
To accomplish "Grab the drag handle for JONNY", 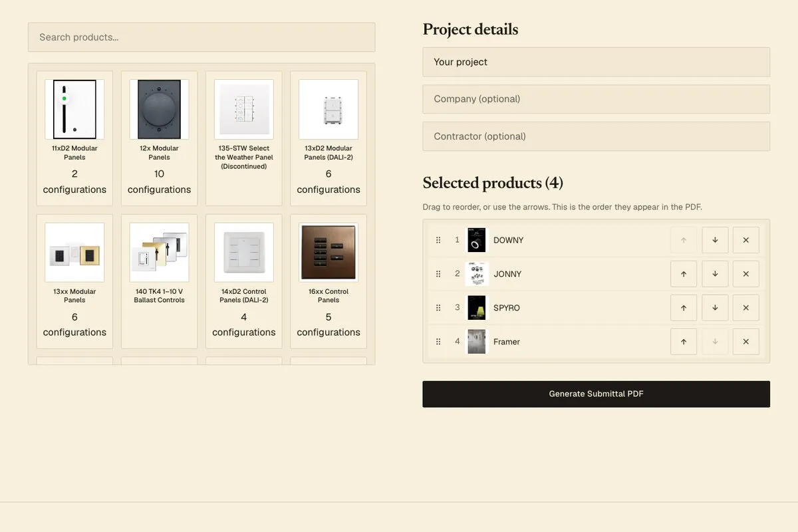I will coord(438,274).
